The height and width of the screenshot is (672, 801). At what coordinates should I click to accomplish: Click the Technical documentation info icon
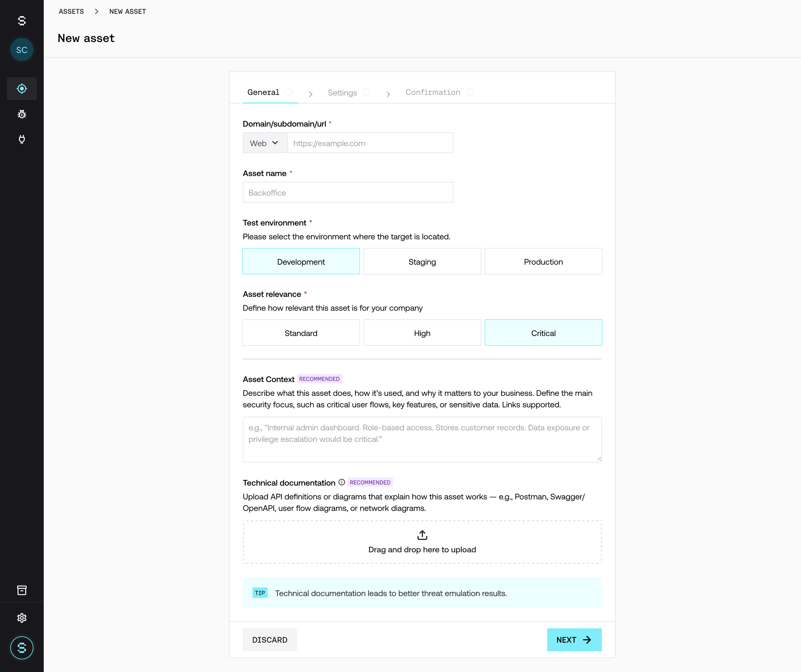click(x=342, y=482)
